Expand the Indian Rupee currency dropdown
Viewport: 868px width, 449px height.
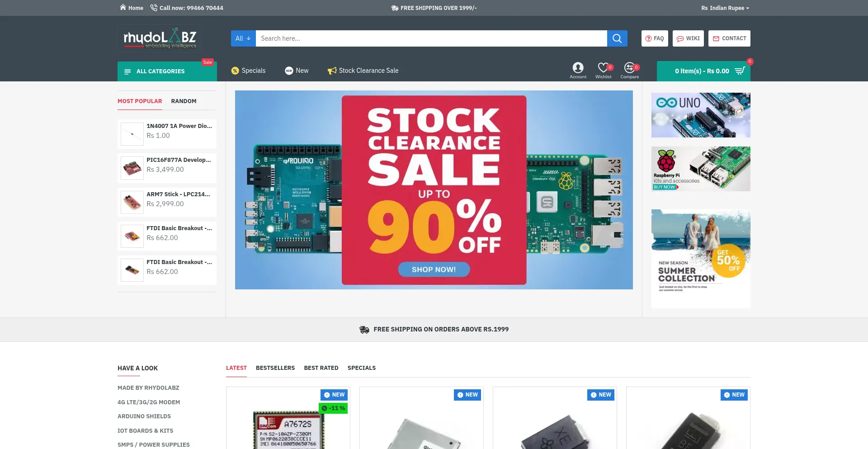(x=725, y=8)
